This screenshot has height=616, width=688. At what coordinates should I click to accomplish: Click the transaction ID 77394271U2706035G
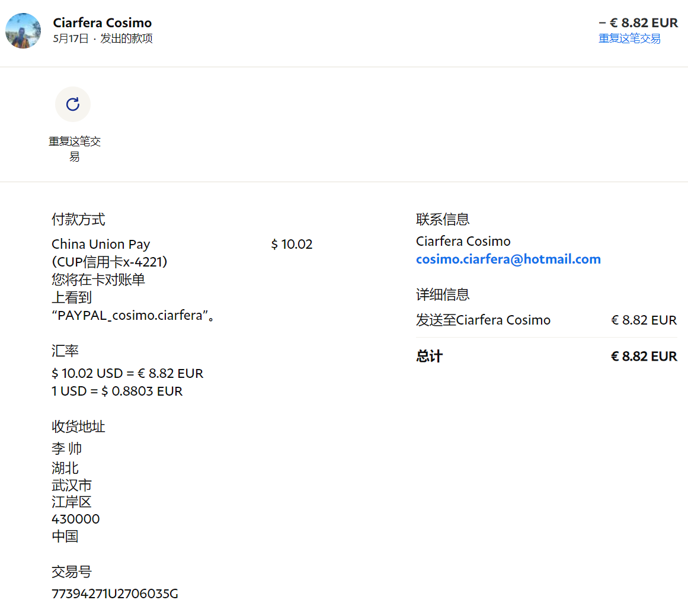tap(114, 593)
